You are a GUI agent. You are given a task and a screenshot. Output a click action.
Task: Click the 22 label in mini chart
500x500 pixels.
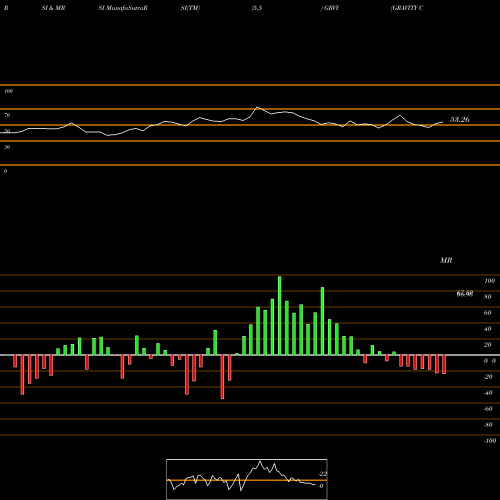tap(323, 474)
